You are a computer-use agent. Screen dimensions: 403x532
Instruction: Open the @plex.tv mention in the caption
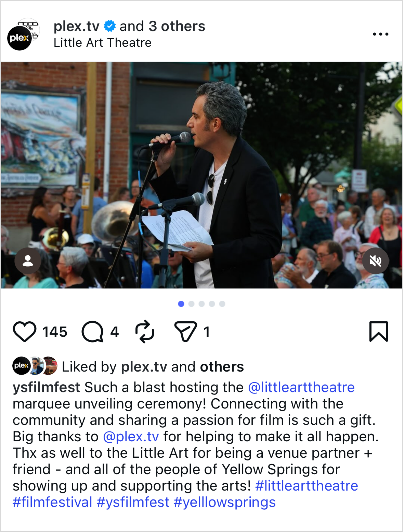[131, 437]
